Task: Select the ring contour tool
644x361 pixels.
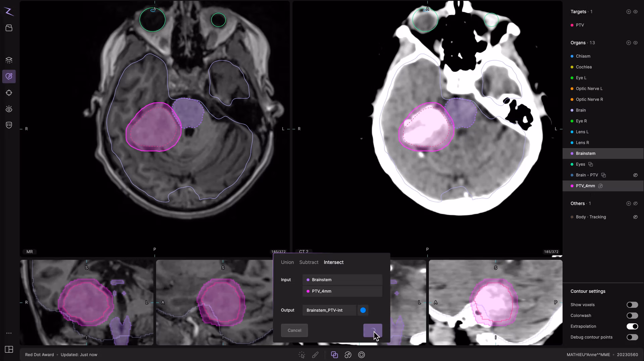Action: click(361, 355)
